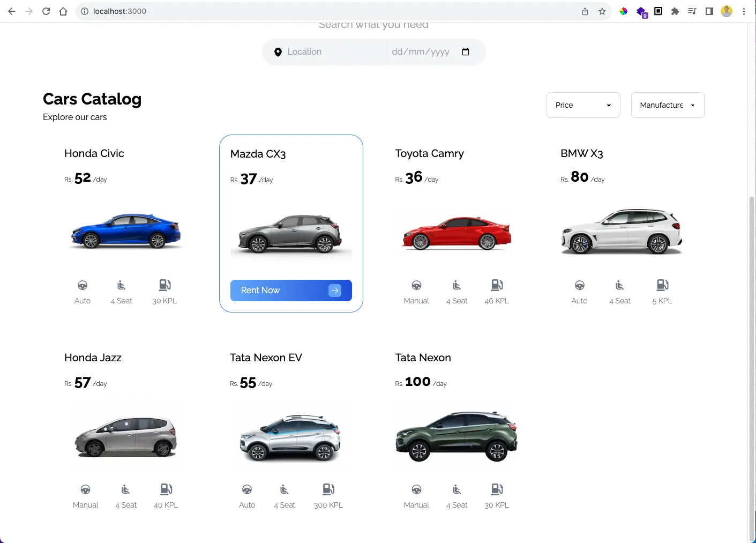This screenshot has height=543, width=756.
Task: Open the media controls icon
Action: [692, 11]
